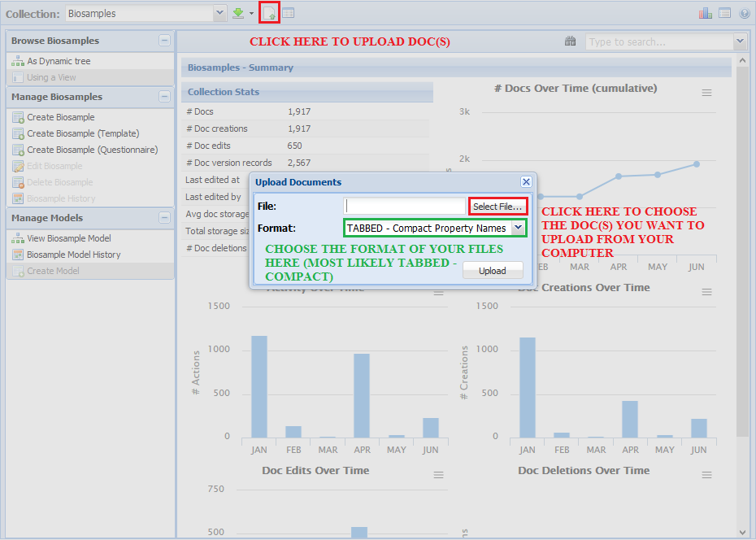Collapse the Browse Biosamples panel
The height and width of the screenshot is (540, 756).
pyautogui.click(x=165, y=41)
